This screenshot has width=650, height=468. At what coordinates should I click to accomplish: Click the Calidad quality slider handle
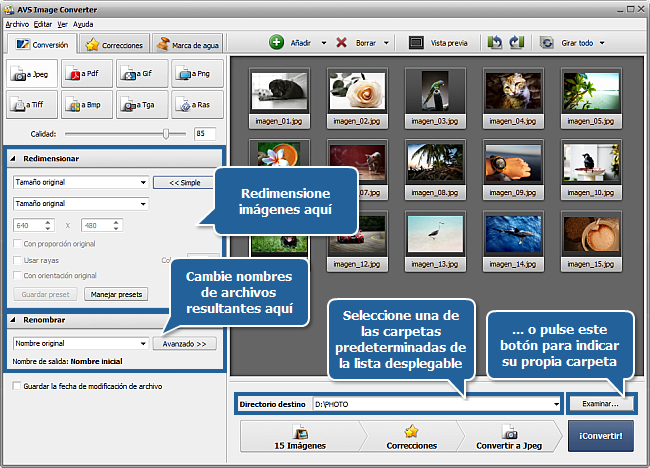166,133
